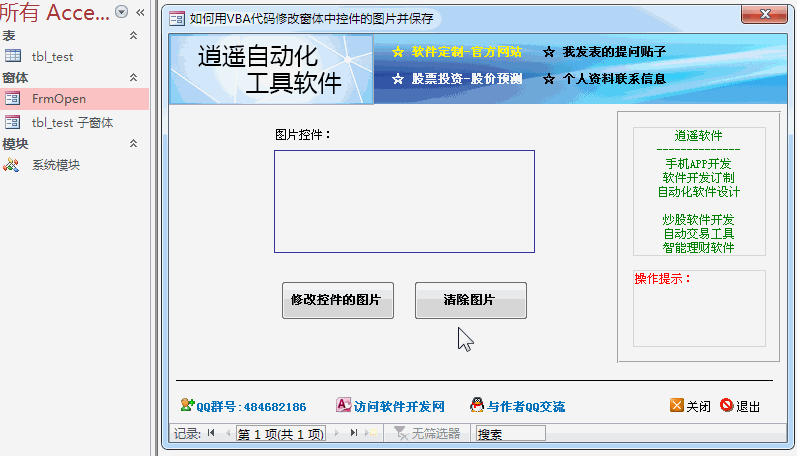Go to the previous record
The image size is (797, 456).
point(228,433)
